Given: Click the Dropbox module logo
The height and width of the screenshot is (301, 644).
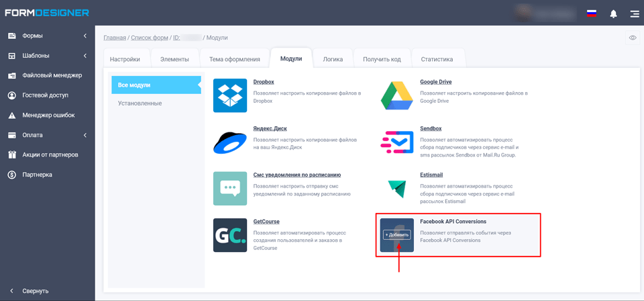Looking at the screenshot, I should click(x=230, y=95).
